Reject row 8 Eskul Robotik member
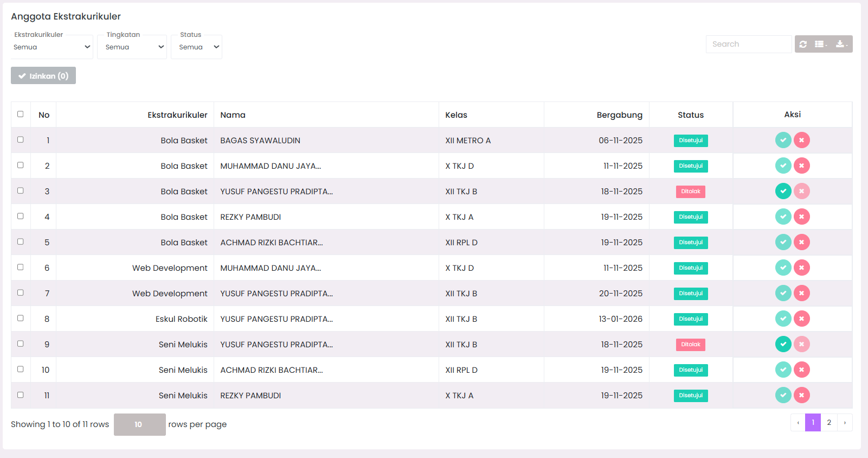Screen dimensions: 868x458 point(801,319)
